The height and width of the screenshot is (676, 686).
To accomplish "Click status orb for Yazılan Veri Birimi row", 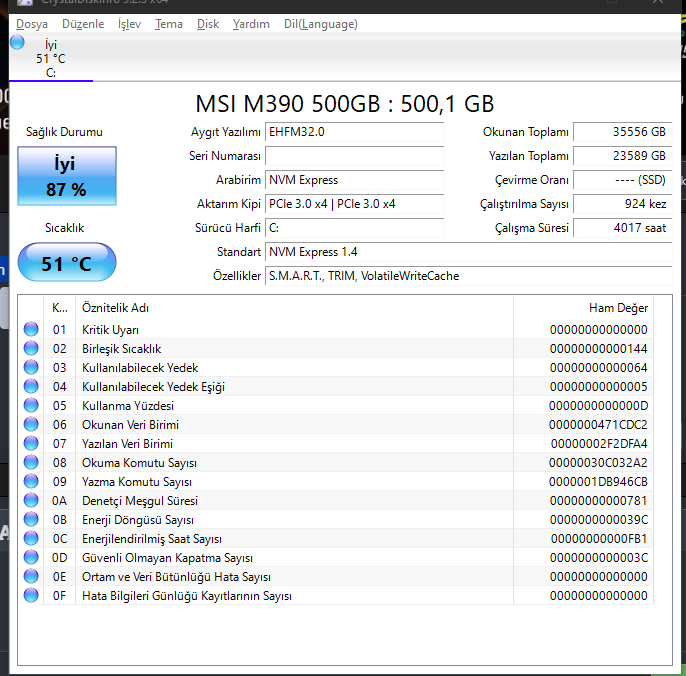I will click(x=31, y=443).
